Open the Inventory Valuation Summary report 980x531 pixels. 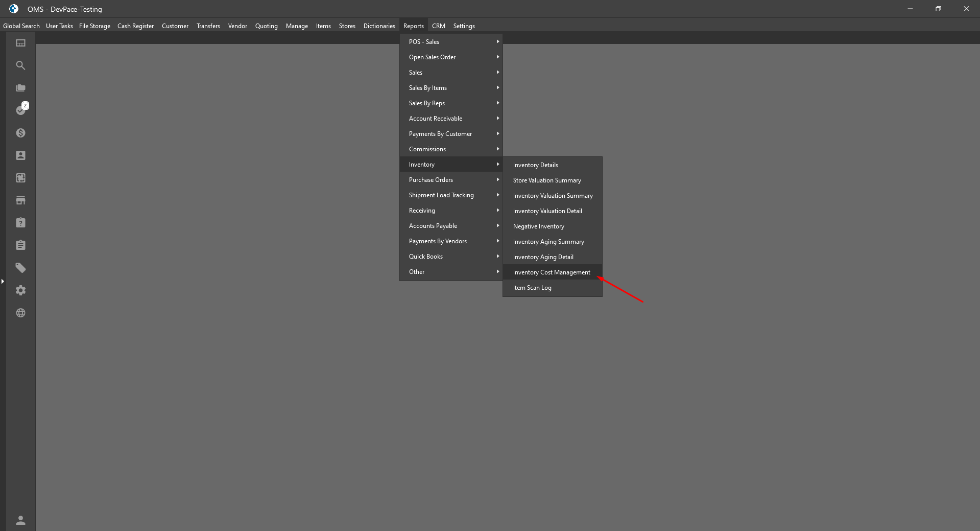click(x=553, y=196)
